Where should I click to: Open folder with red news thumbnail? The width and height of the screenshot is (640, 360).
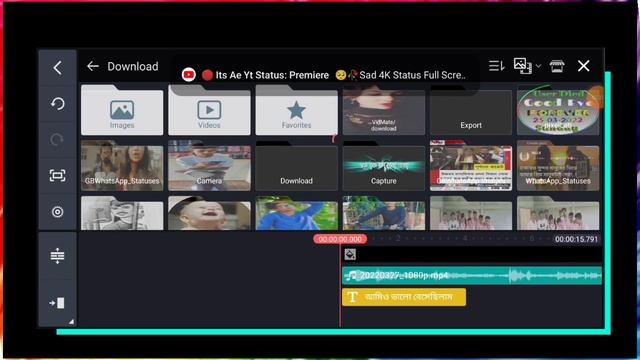pos(471,166)
